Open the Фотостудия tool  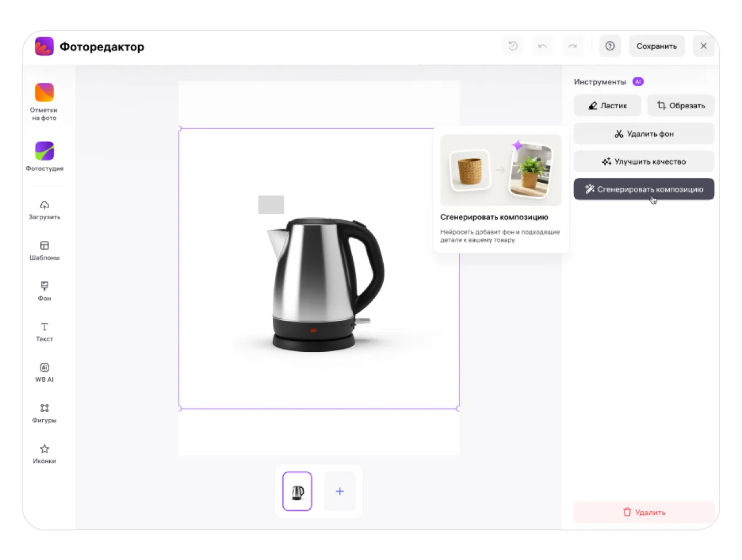(44, 156)
